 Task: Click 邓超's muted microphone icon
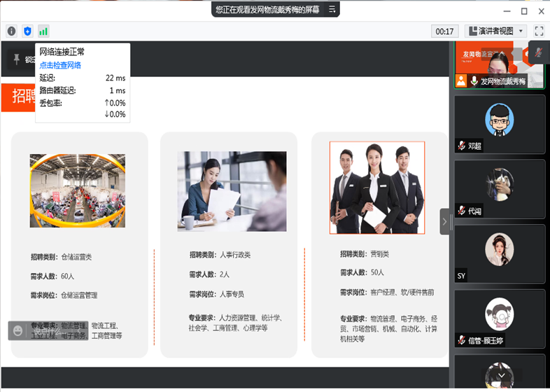point(462,146)
